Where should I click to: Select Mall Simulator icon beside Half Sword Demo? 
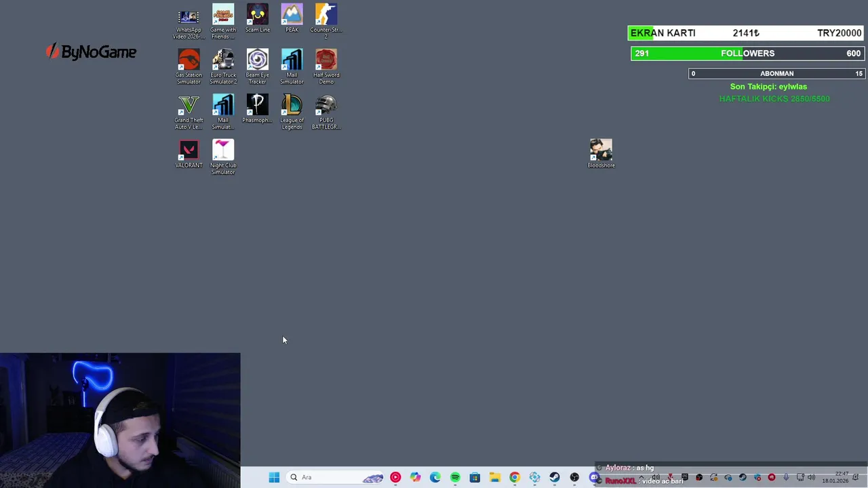[292, 67]
